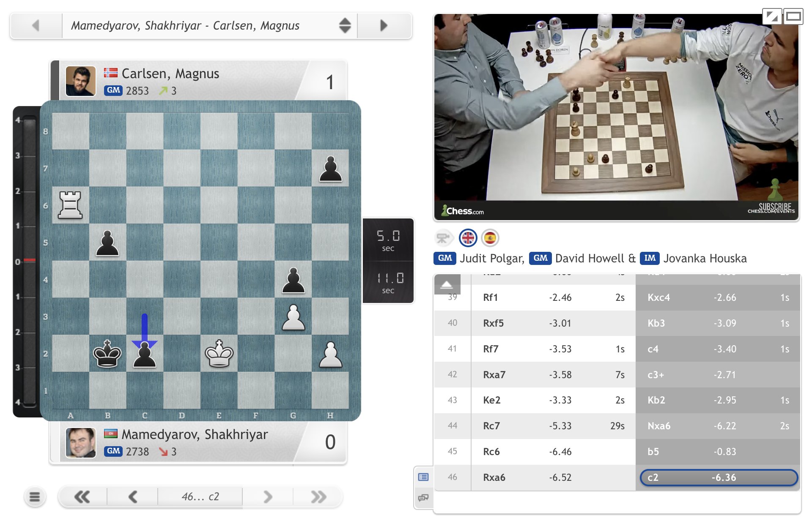
Task: Step back one move
Action: [x=133, y=497]
